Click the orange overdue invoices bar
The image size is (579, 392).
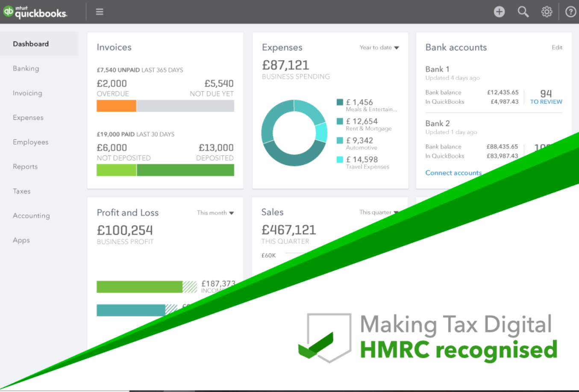[116, 106]
